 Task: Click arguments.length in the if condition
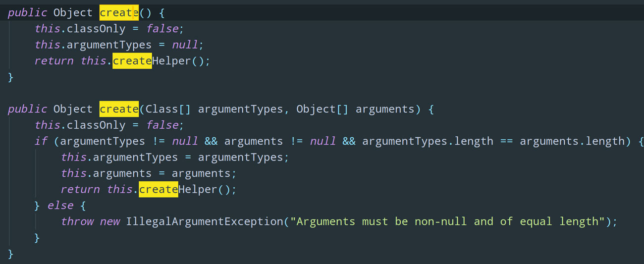click(x=572, y=141)
